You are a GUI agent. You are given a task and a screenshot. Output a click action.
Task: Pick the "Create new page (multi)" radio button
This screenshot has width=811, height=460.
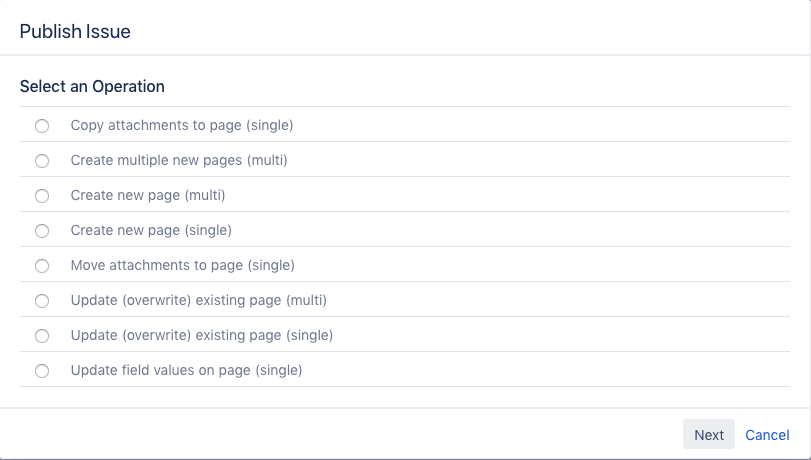42,196
